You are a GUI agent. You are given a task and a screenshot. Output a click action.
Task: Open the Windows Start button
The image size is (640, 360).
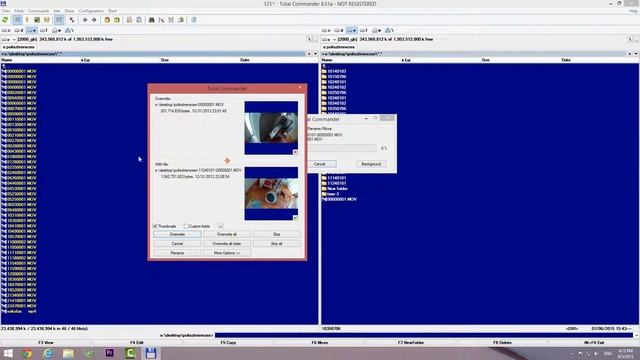tap(8, 353)
